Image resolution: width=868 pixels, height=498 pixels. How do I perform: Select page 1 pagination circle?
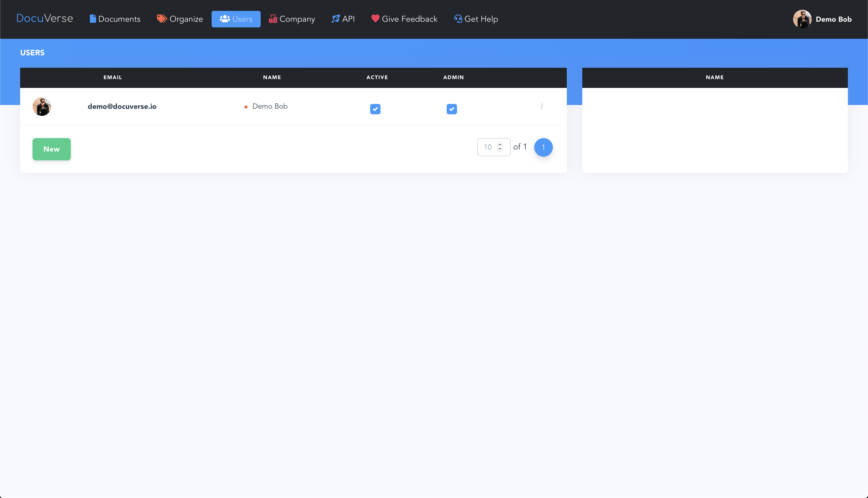(543, 147)
